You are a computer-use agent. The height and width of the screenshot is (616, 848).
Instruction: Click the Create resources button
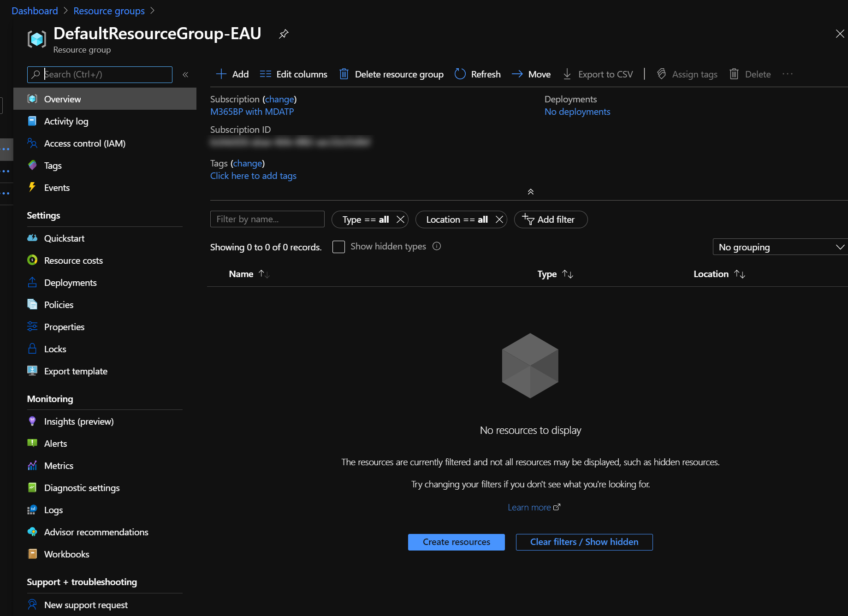point(457,542)
